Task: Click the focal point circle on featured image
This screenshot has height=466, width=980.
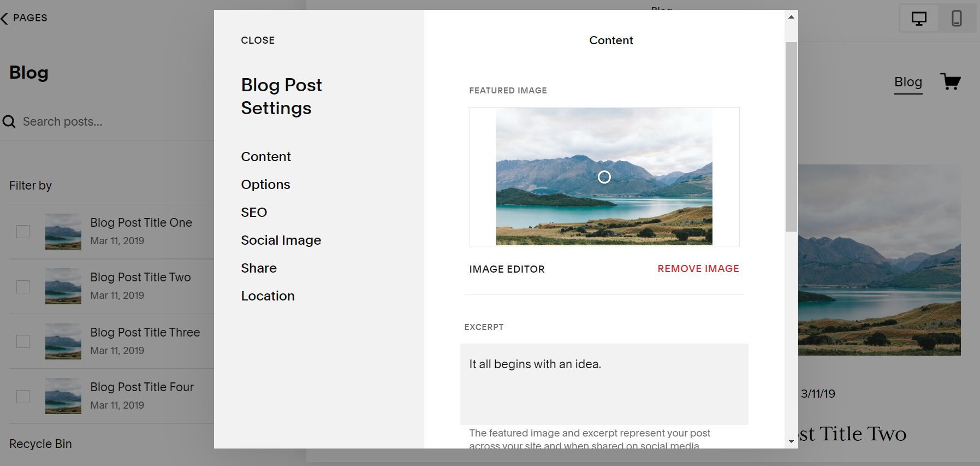Action: tap(604, 177)
